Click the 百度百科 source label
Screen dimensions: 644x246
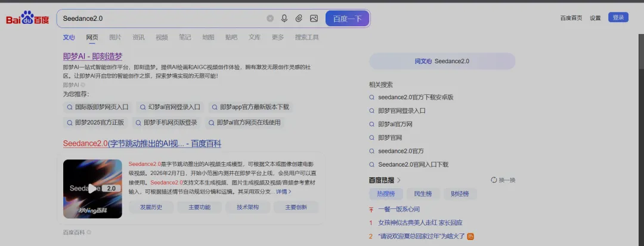coord(74,232)
